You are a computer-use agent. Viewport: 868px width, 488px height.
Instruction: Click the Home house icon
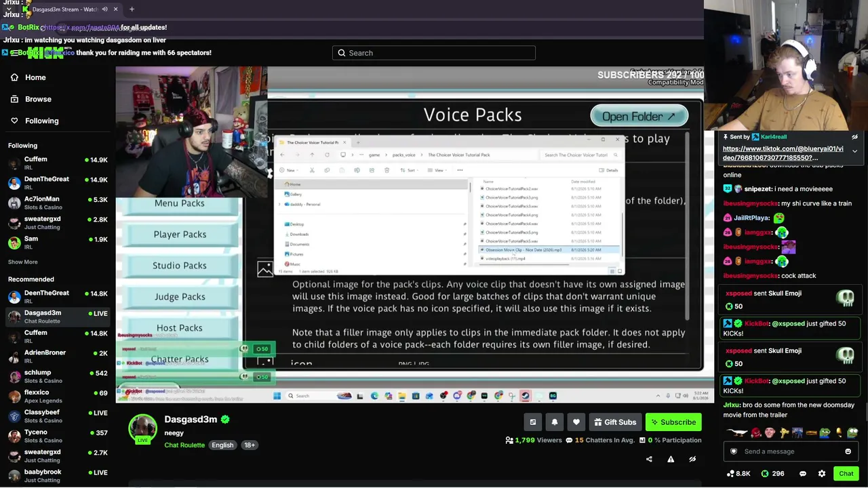click(x=14, y=77)
